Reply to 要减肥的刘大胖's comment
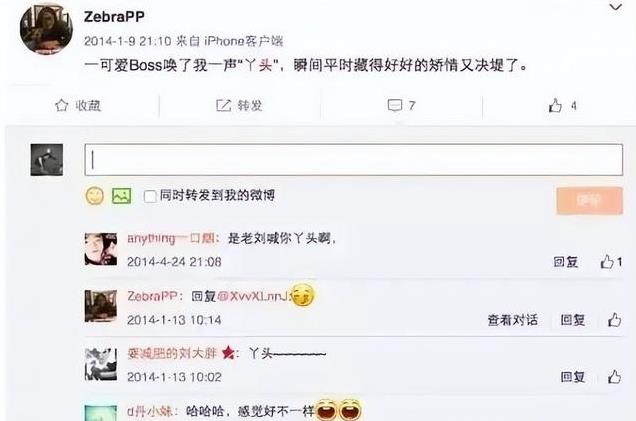 coord(572,377)
